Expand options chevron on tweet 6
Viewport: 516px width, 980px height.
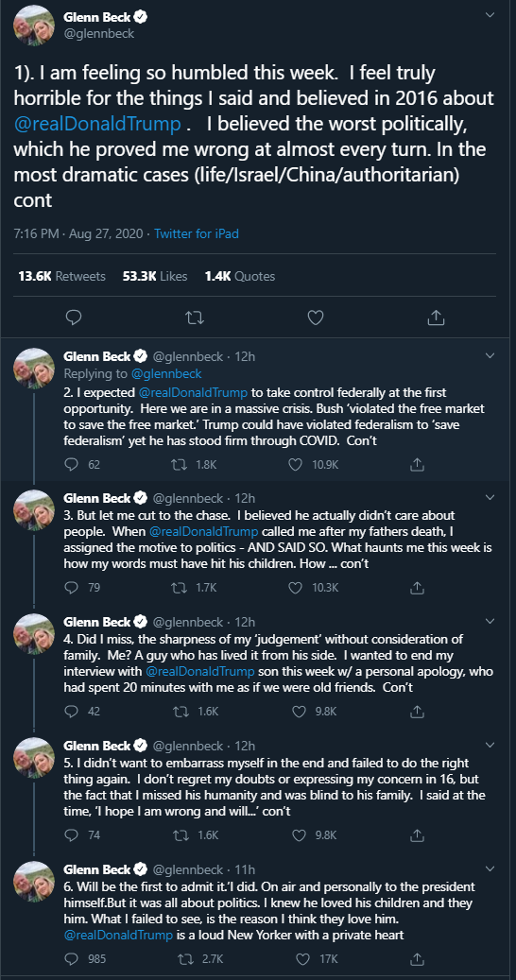pyautogui.click(x=490, y=868)
